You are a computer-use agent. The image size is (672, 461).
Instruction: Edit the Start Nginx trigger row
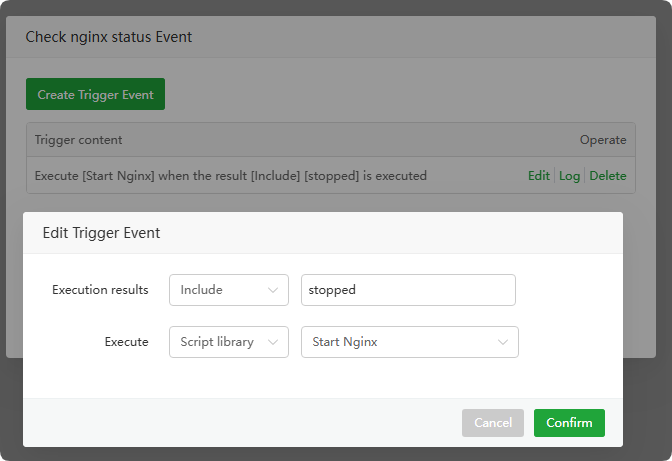[538, 176]
